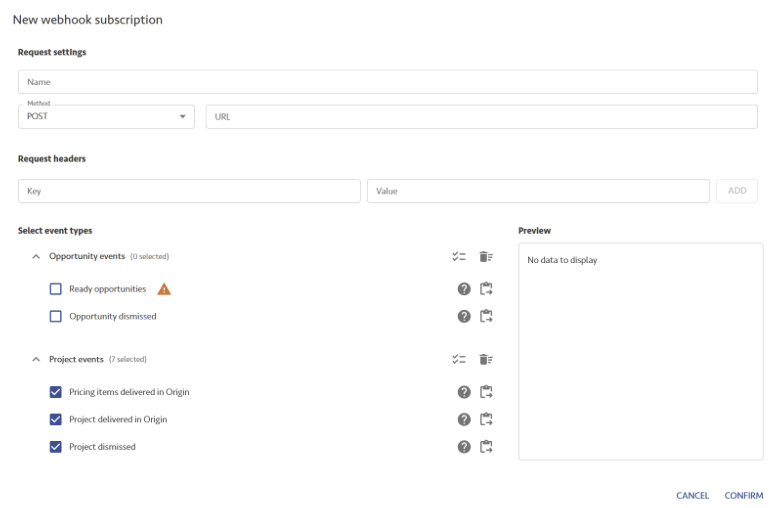The height and width of the screenshot is (508, 774).
Task: Check the Opportunity dismissed checkbox
Action: pyautogui.click(x=56, y=317)
